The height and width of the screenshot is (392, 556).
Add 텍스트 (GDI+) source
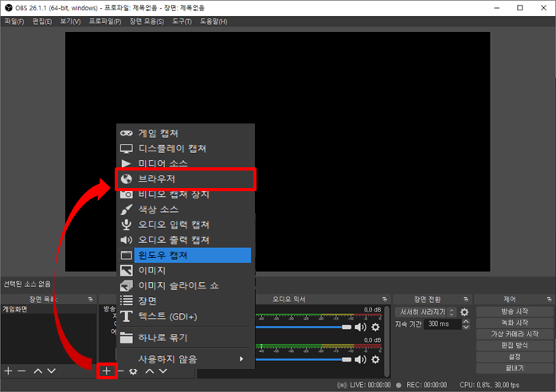[x=186, y=316]
